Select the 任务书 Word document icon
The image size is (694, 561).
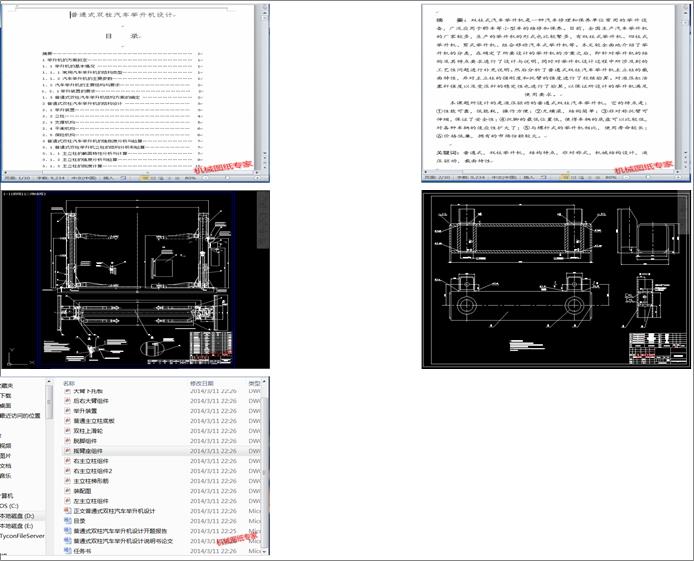[68, 551]
